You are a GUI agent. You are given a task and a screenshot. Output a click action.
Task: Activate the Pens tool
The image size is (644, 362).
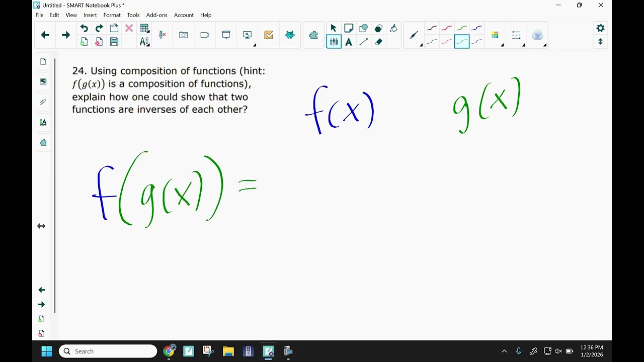334,42
